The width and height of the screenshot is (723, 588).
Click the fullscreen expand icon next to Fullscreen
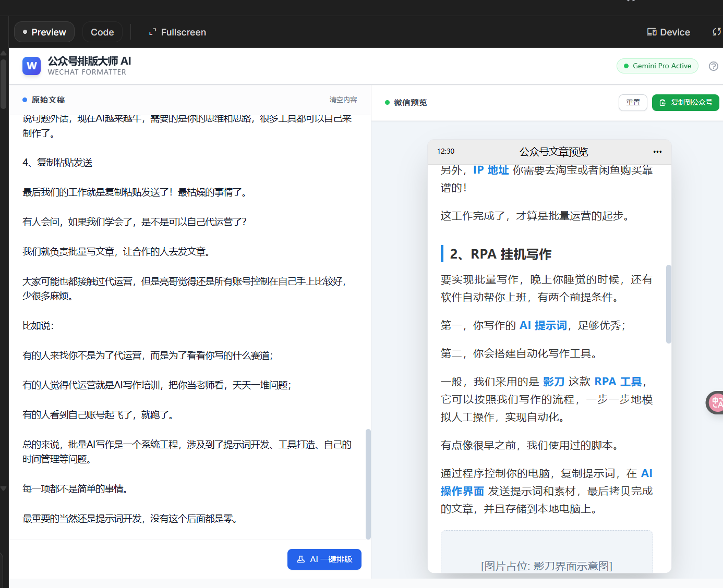(152, 32)
